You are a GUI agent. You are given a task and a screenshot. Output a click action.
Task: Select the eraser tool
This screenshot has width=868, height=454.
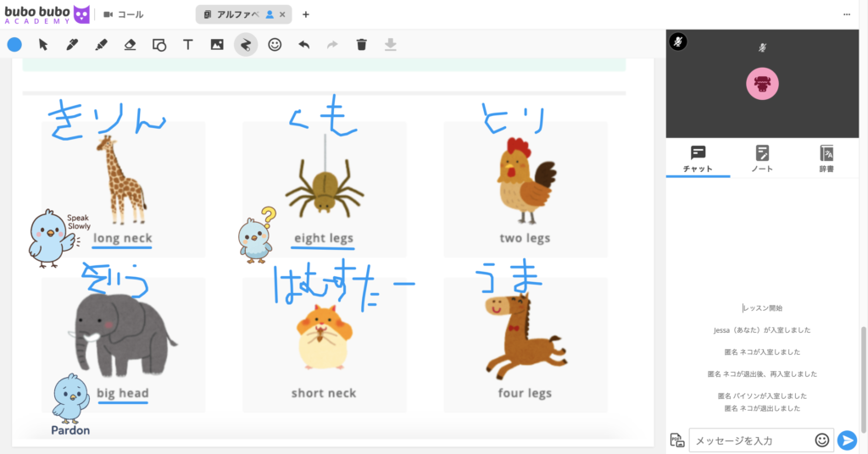point(130,45)
